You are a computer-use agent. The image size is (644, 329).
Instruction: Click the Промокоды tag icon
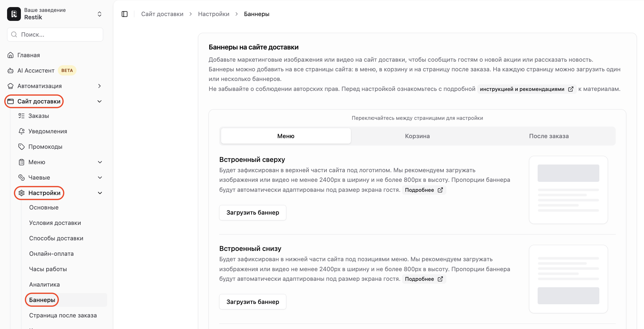[22, 147]
